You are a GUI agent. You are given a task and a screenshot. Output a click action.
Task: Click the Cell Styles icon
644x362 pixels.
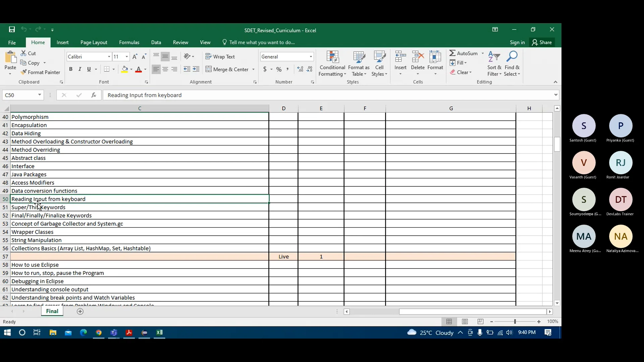[x=379, y=62]
